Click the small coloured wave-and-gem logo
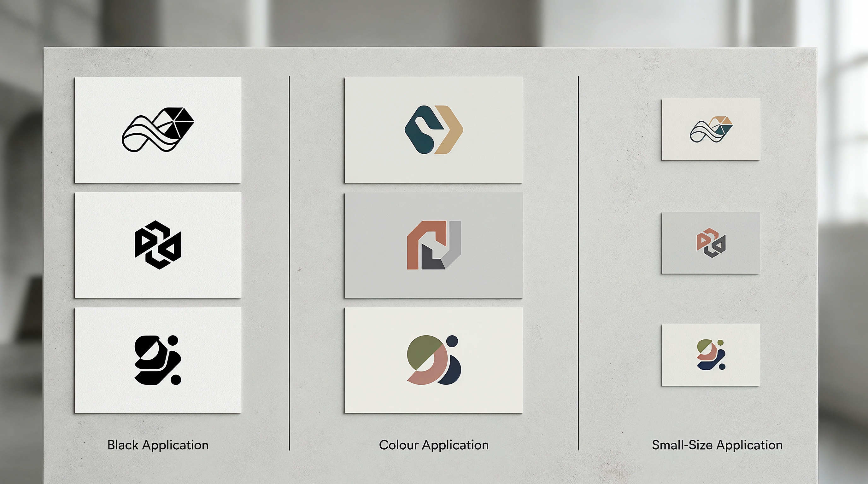Image resolution: width=868 pixels, height=484 pixels. [711, 129]
